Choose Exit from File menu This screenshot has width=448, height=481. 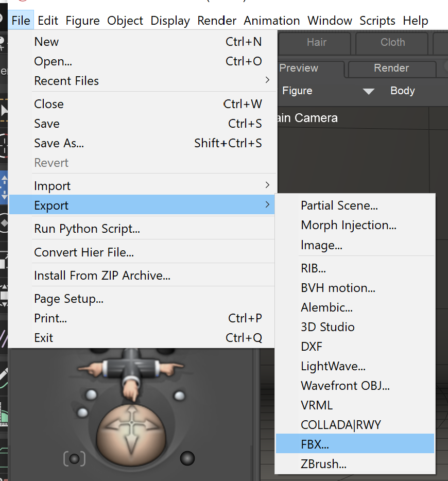tap(143, 338)
